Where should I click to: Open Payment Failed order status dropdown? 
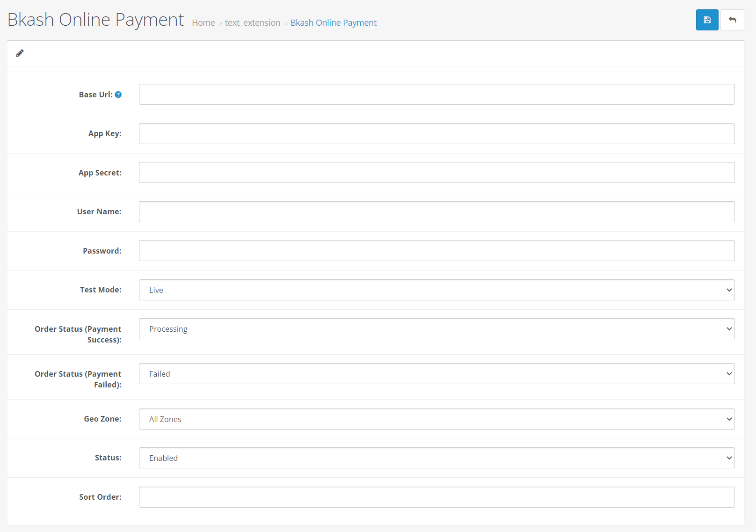436,374
